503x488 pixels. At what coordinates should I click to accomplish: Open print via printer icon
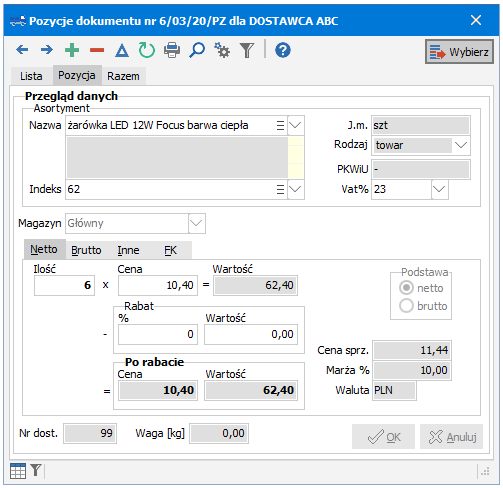click(172, 50)
